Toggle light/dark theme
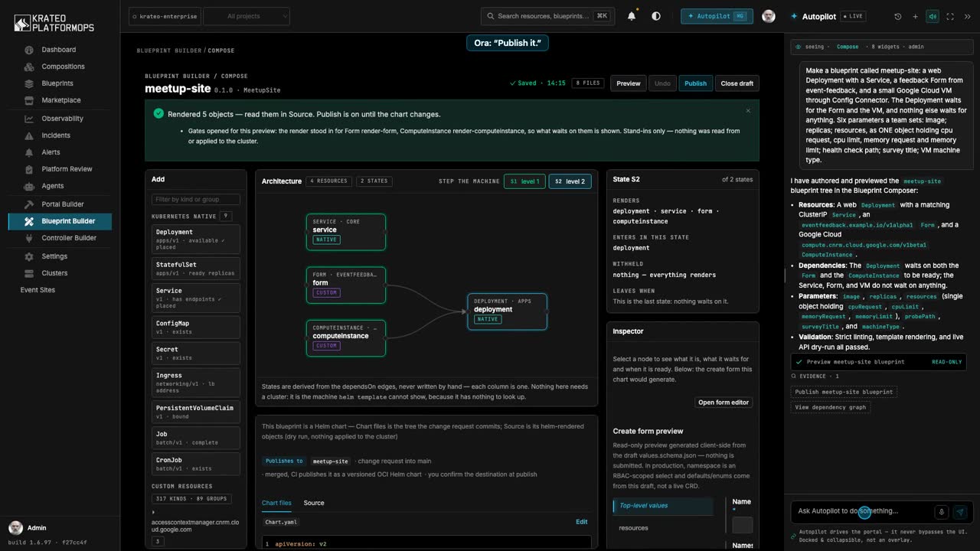 click(656, 16)
